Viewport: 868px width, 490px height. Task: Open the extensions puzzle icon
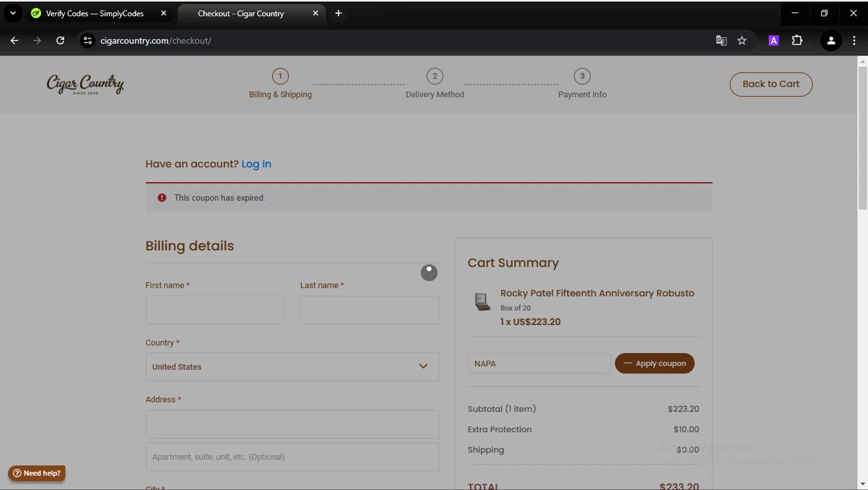pos(797,40)
